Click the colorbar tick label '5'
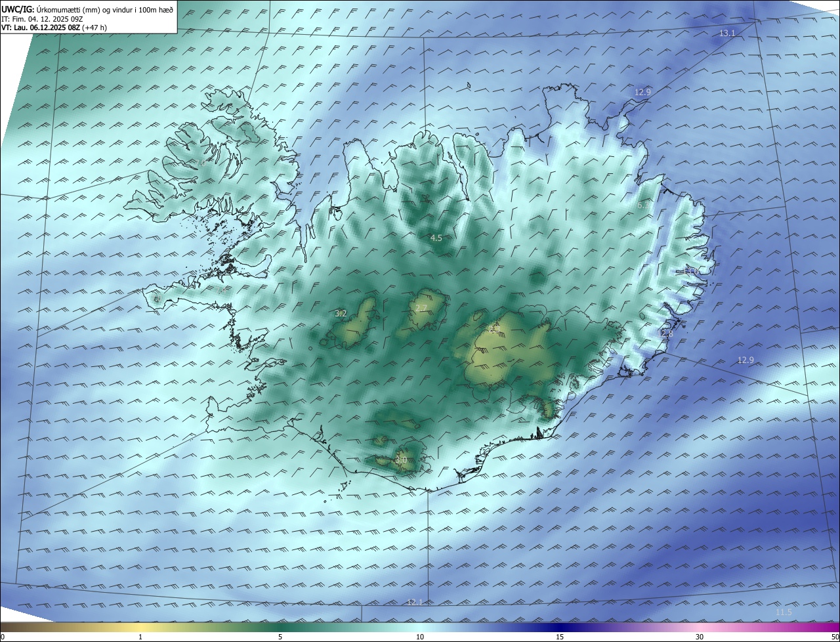The height and width of the screenshot is (642, 840). click(x=280, y=637)
